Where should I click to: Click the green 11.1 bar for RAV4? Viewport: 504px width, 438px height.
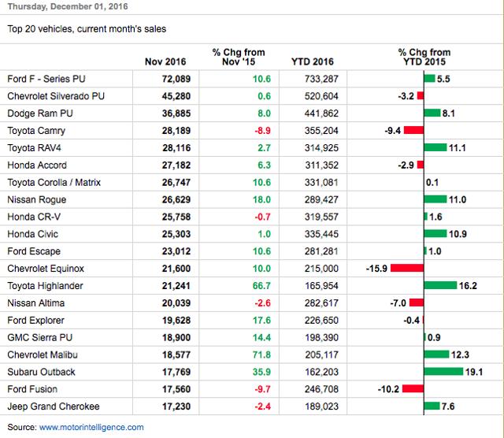[x=435, y=147]
